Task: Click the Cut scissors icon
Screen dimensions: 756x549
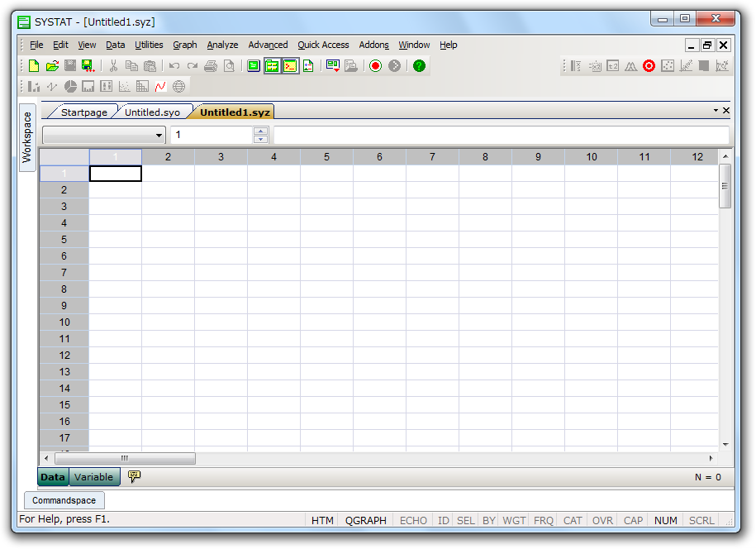Action: pos(114,65)
